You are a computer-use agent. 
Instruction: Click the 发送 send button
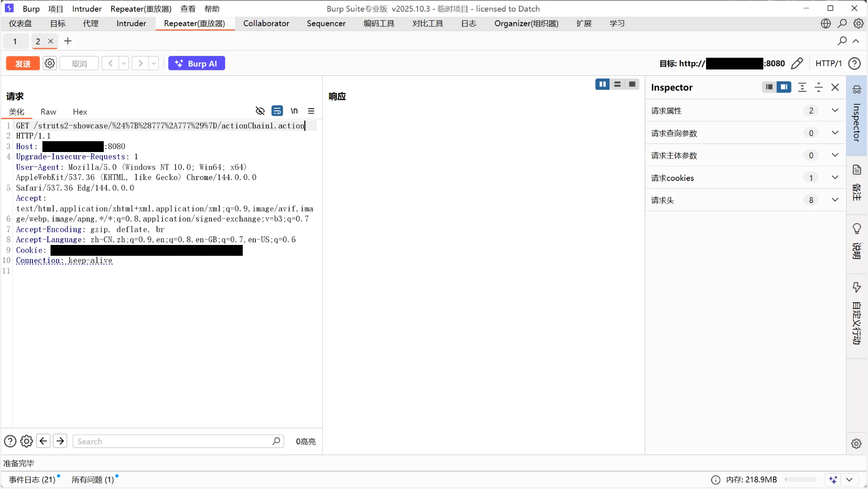pyautogui.click(x=23, y=64)
